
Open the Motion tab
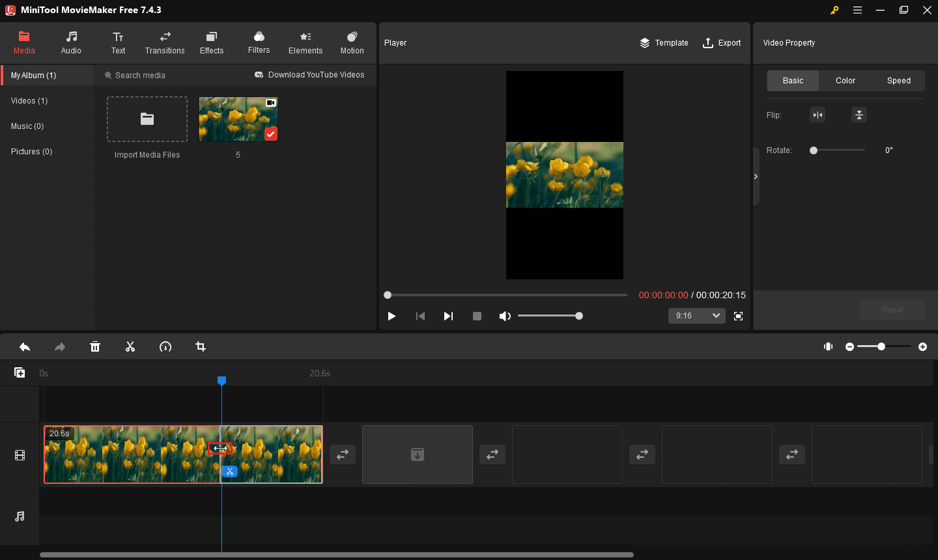point(352,43)
